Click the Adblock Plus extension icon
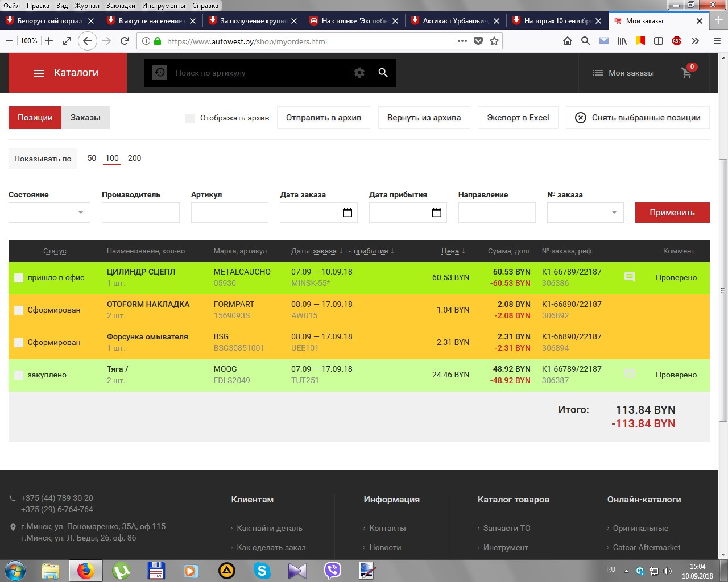The image size is (728, 582). coord(677,41)
